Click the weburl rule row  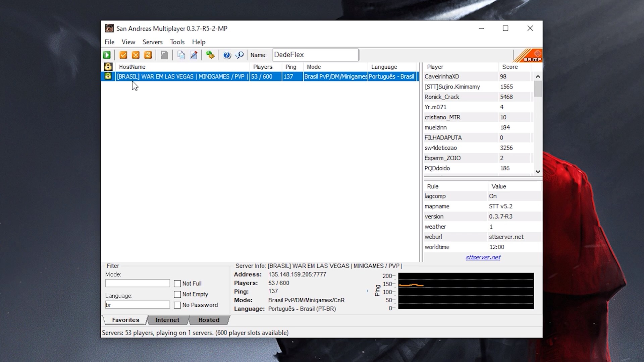[483, 237]
